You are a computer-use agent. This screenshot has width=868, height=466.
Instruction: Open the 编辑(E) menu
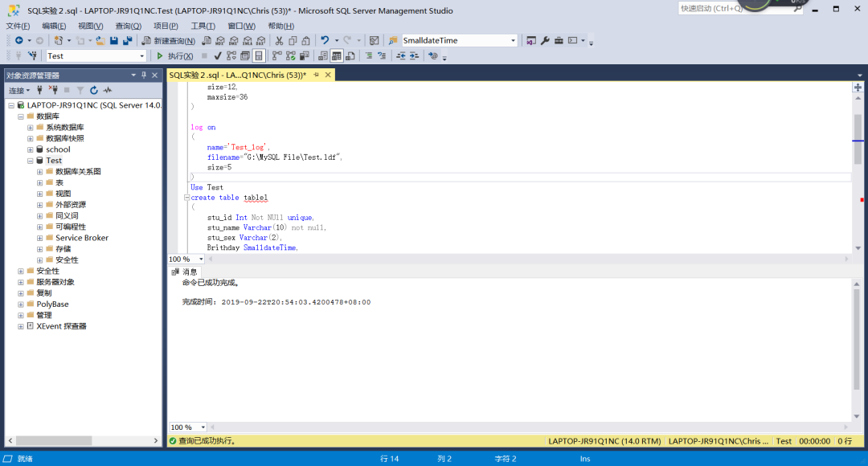pyautogui.click(x=54, y=26)
